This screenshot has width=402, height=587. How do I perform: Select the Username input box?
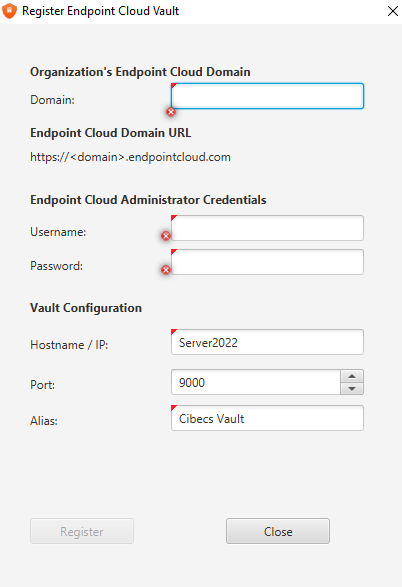[267, 228]
